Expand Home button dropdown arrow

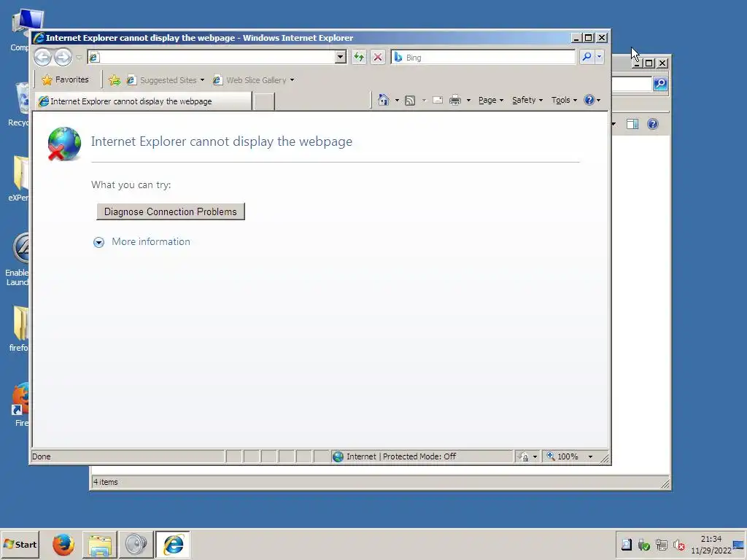click(397, 100)
